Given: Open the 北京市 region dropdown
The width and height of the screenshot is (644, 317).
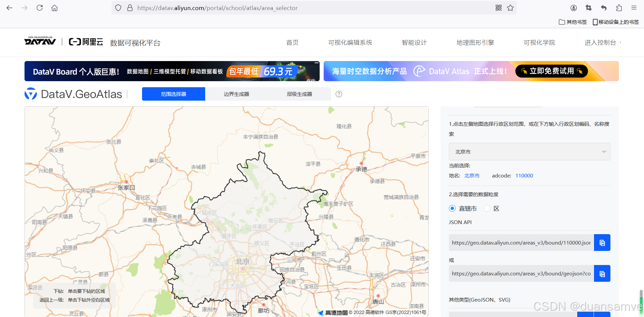Looking at the screenshot, I should tap(530, 152).
